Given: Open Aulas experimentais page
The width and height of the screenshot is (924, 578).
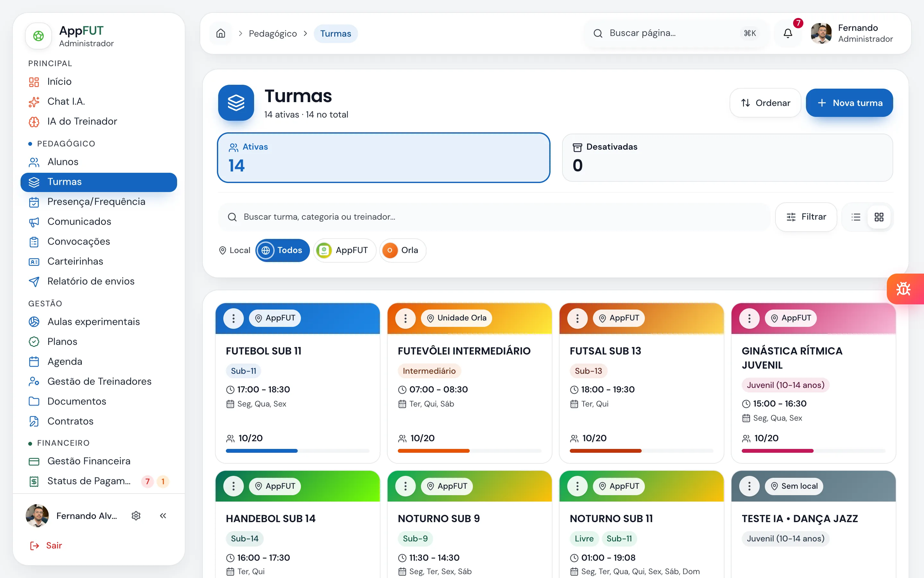Looking at the screenshot, I should [98, 321].
